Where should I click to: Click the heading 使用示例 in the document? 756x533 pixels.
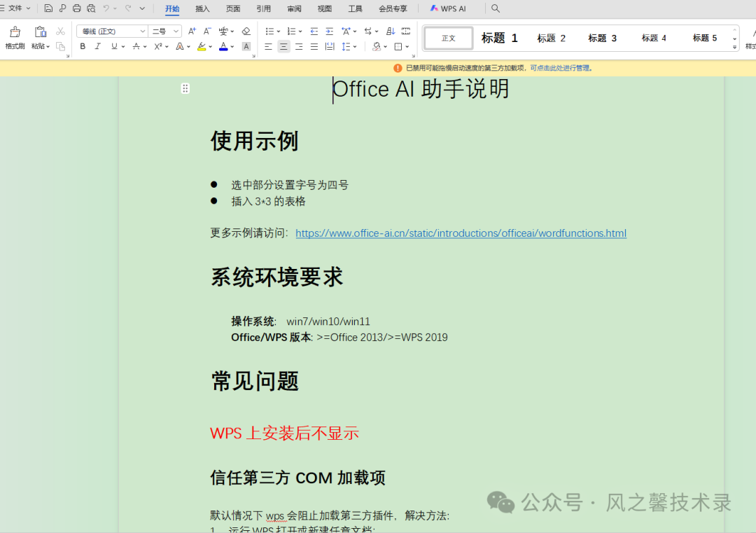tap(254, 141)
